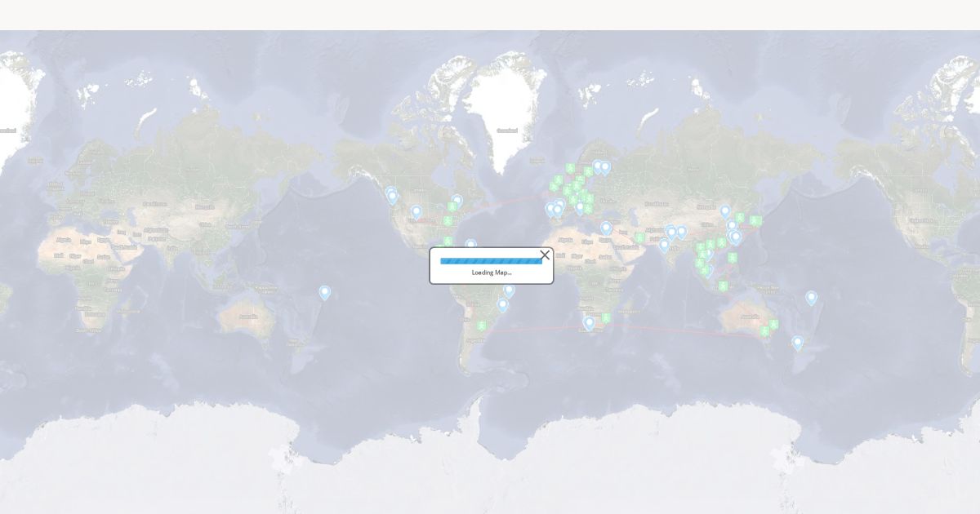Viewport: 980px width, 514px height.
Task: Open the green marker over the Philippines
Action: click(x=733, y=258)
